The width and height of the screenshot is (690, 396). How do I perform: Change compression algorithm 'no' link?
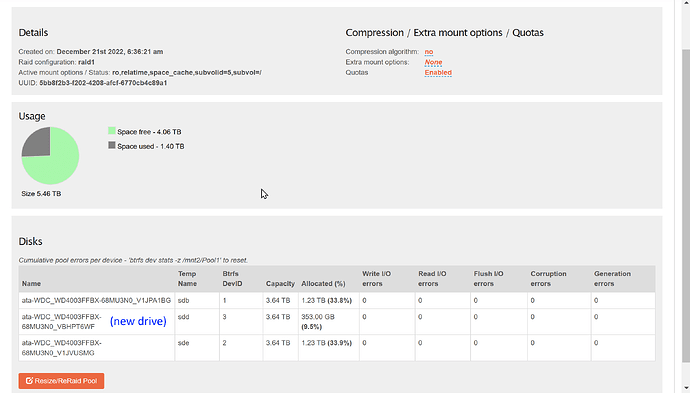pyautogui.click(x=429, y=52)
